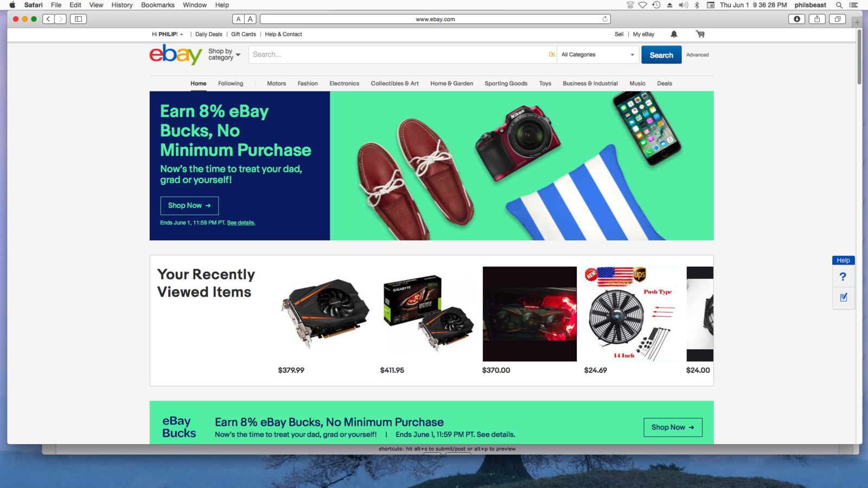The width and height of the screenshot is (868, 488).
Task: Open the All Categories dropdown
Action: (x=598, y=55)
